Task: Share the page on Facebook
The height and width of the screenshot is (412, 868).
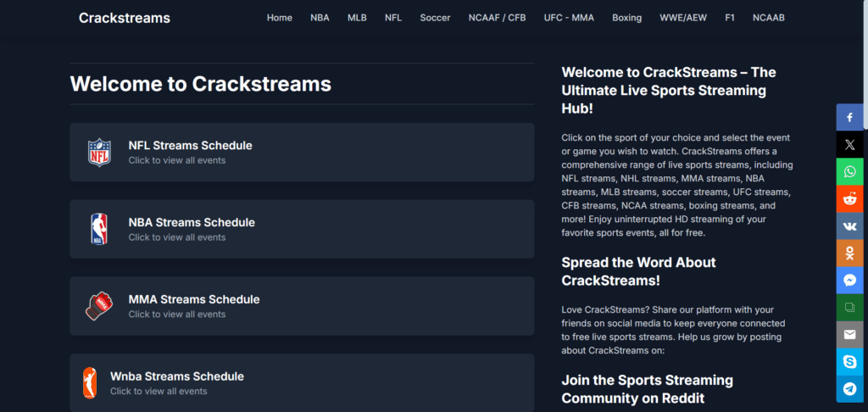Action: pos(849,117)
